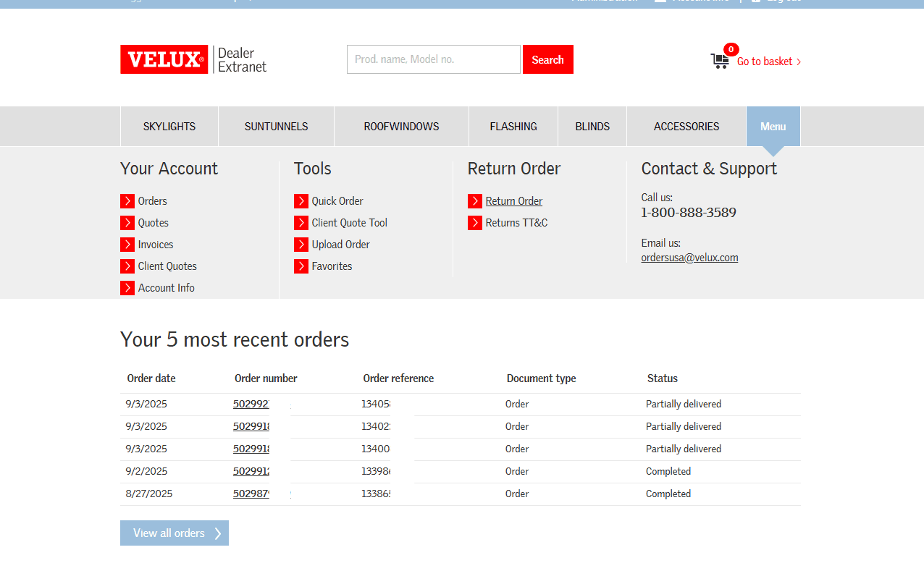Open order number link dated 8/27/2025

[251, 494]
